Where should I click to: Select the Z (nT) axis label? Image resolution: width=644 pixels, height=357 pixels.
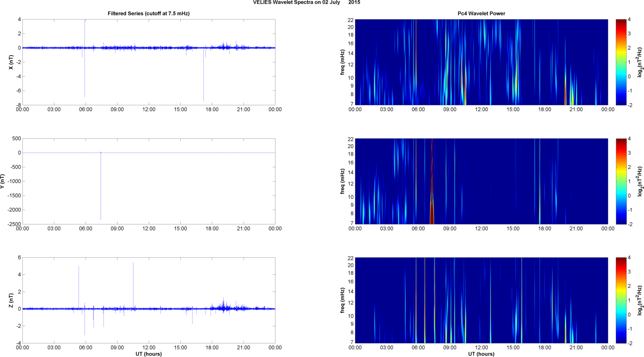point(11,300)
